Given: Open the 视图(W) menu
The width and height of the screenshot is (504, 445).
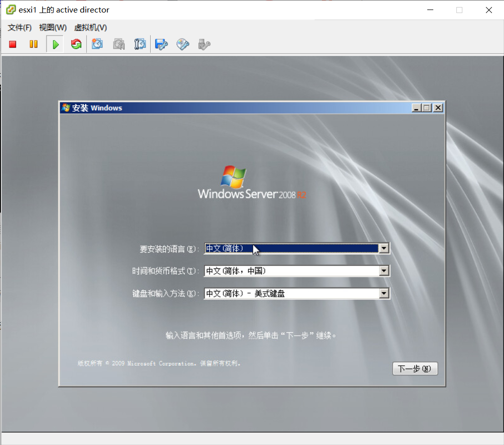Looking at the screenshot, I should tap(53, 28).
